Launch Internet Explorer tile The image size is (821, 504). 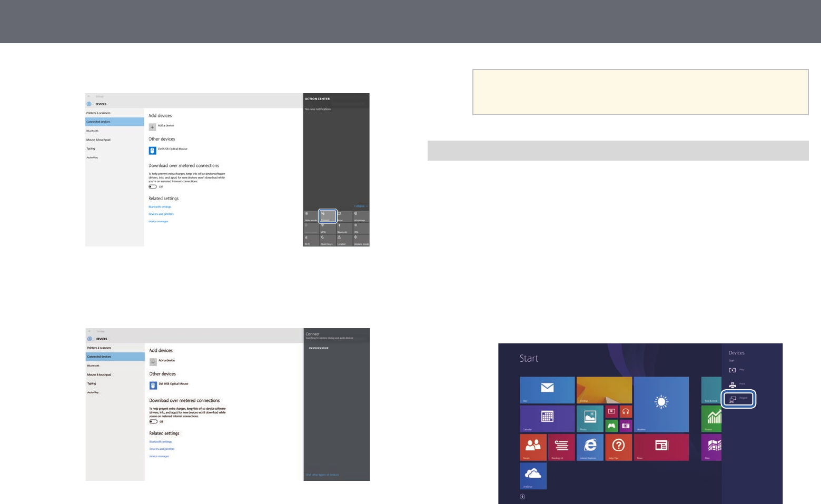coord(590,447)
